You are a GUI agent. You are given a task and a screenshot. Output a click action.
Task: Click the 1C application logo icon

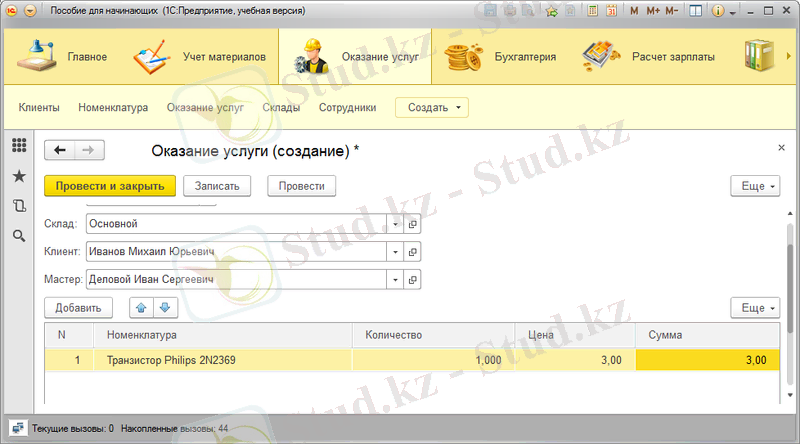click(x=12, y=11)
